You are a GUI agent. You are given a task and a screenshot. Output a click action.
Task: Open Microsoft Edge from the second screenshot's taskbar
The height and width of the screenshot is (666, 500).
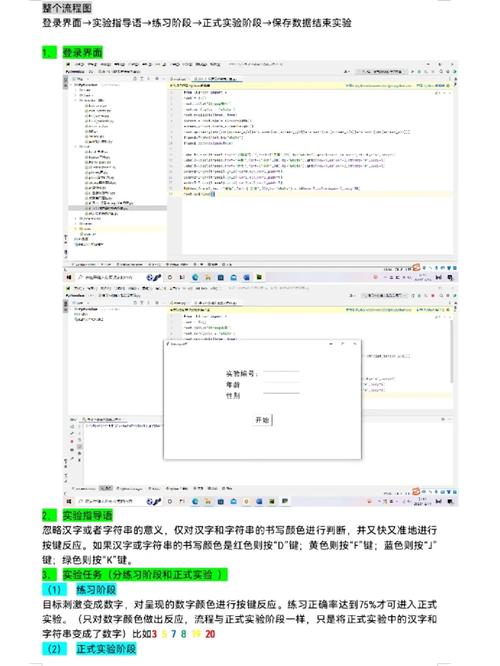click(195, 501)
